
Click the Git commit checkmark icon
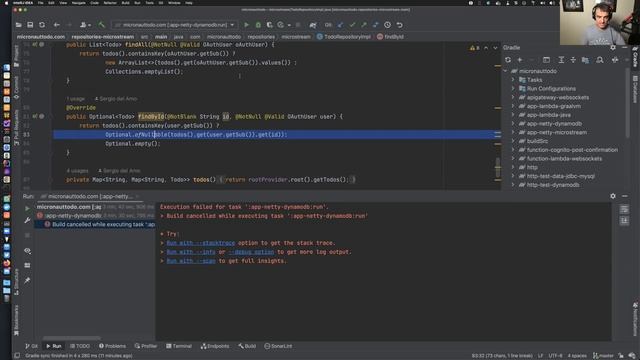point(352,25)
